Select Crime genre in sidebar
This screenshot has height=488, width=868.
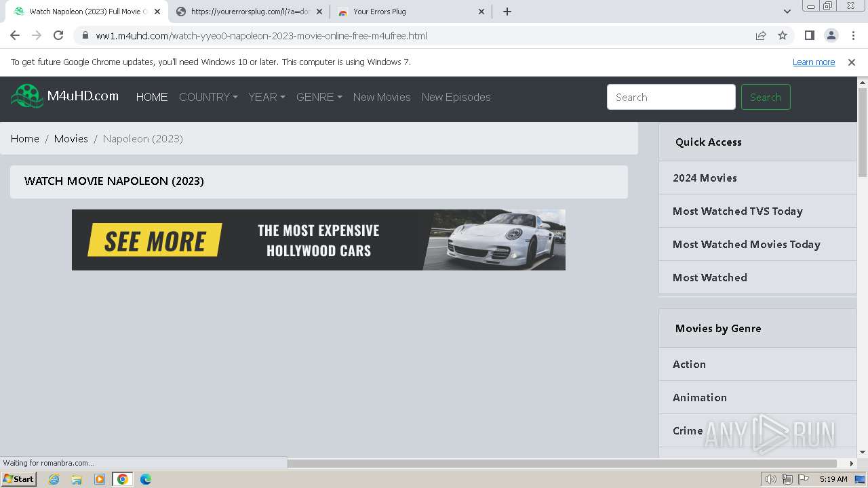tap(757, 430)
